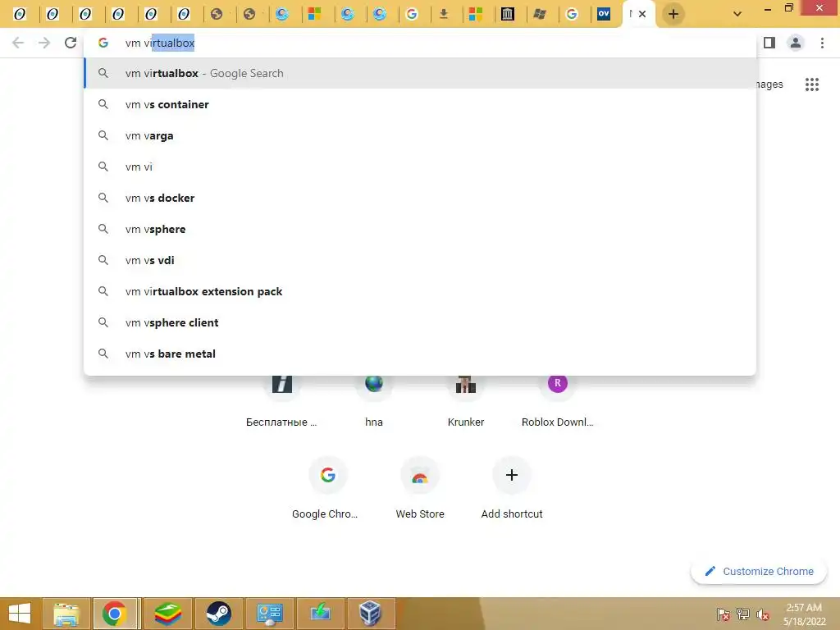Toggle the Chrome side panel
The height and width of the screenshot is (630, 840).
pyautogui.click(x=769, y=43)
